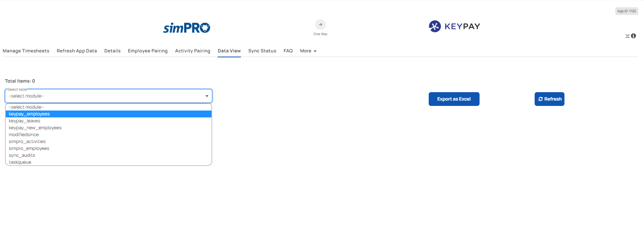This screenshot has height=226, width=644.
Task: Collapse the Select table combo box
Action: click(x=109, y=96)
